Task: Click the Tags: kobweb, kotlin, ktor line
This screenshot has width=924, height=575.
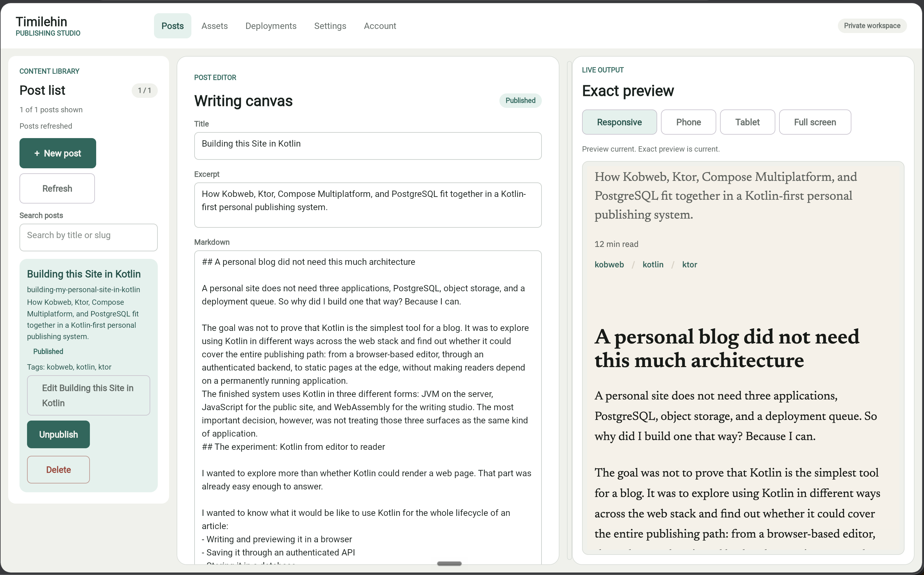Action: pos(69,367)
